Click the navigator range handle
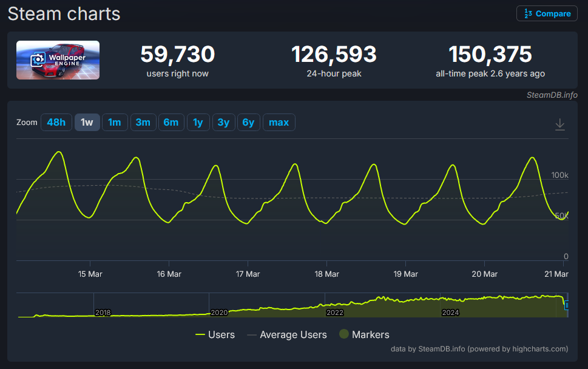The image size is (588, 369). pos(566,305)
